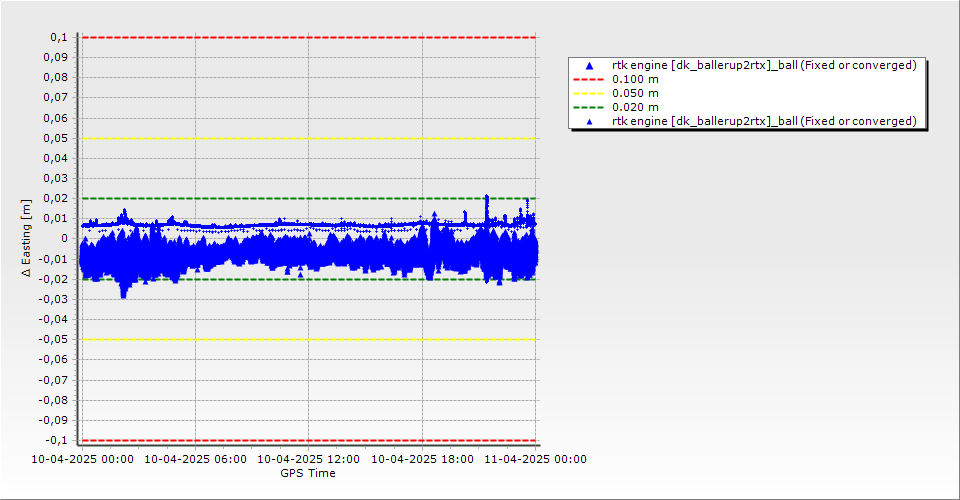Click the '-0,06' y-axis value
Screen dimensions: 960x500
pos(53,360)
